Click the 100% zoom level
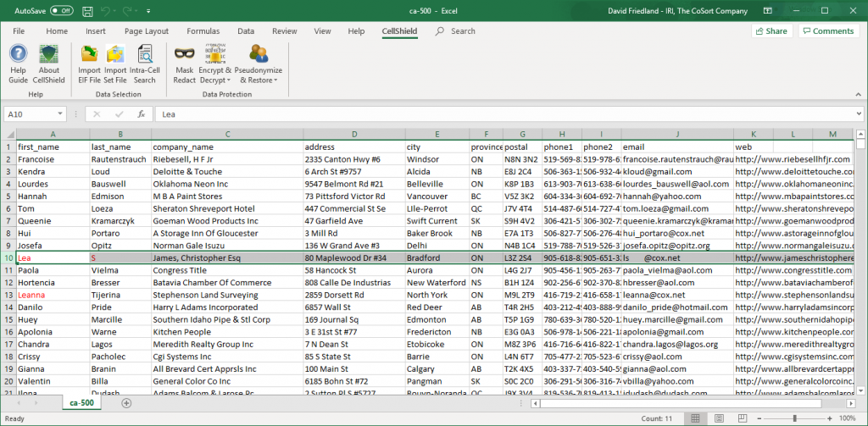 (x=848, y=418)
